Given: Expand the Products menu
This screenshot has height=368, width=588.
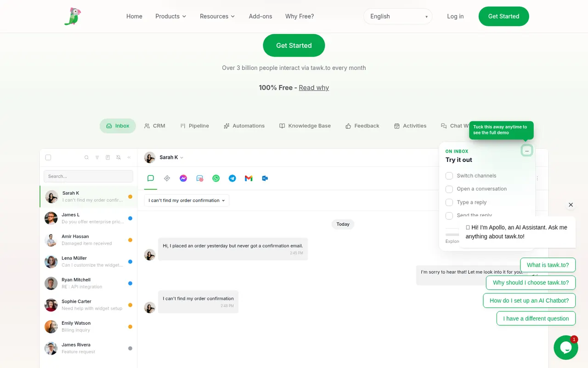Looking at the screenshot, I should [x=171, y=16].
